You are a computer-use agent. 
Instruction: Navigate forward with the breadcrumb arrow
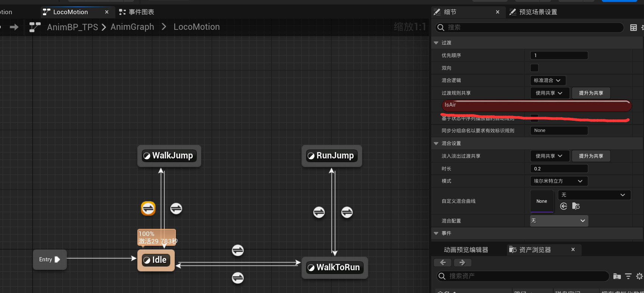(x=14, y=27)
